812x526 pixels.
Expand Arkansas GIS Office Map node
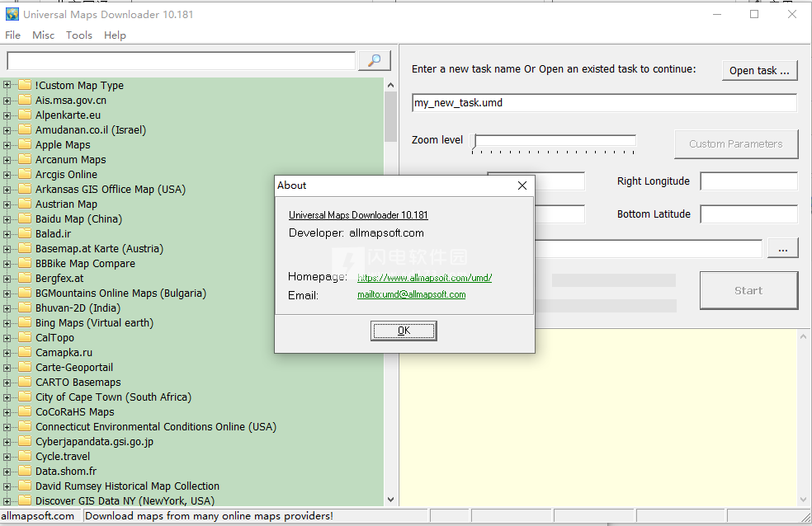click(7, 190)
